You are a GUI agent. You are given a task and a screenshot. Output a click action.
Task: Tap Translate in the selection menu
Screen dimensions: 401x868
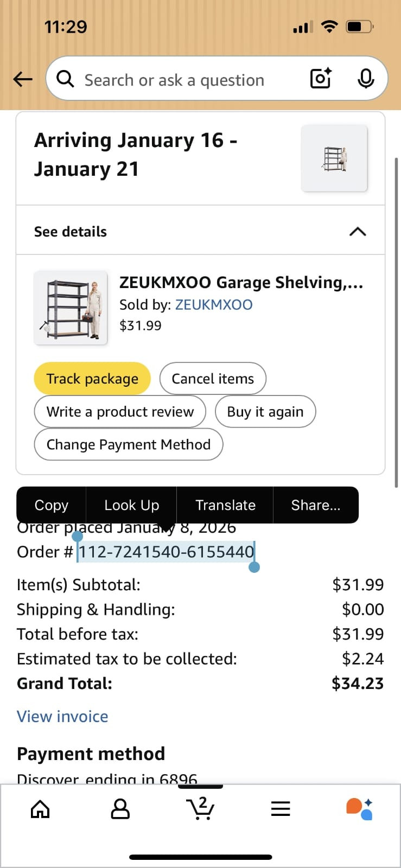(x=225, y=505)
